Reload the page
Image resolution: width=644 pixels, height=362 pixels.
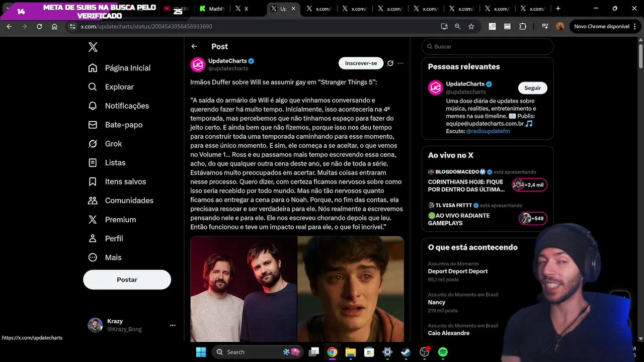(39, 27)
